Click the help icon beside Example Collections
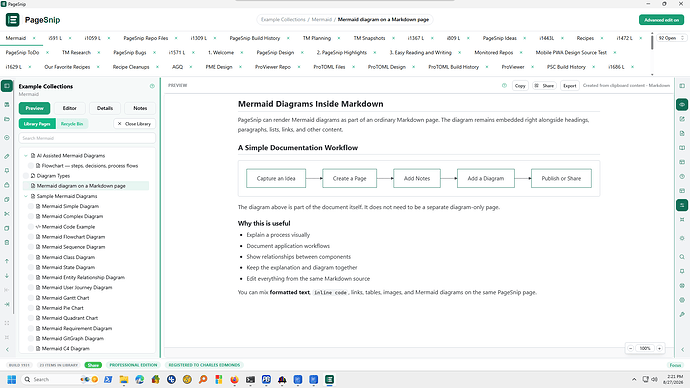 pos(152,86)
